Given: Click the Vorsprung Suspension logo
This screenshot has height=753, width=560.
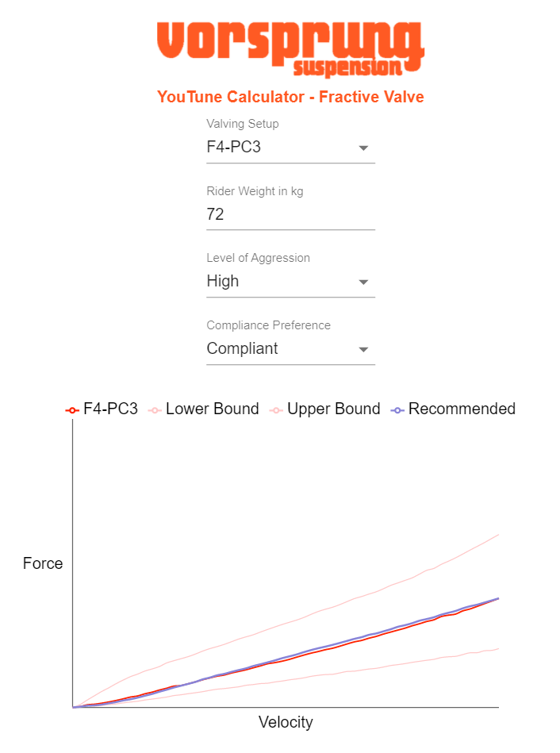Looking at the screenshot, I should [x=290, y=49].
